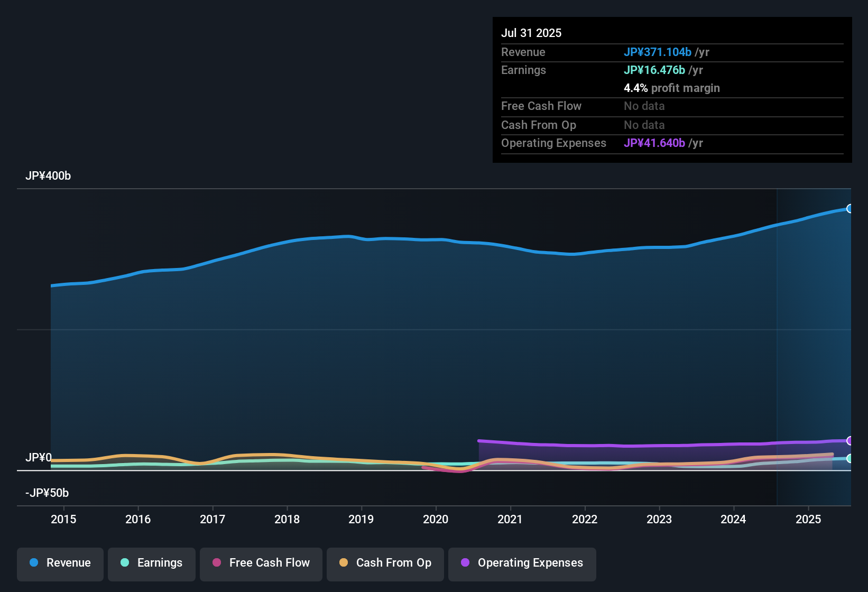Click the pink Free Cash Flow legend dot
The height and width of the screenshot is (592, 868).
click(216, 563)
